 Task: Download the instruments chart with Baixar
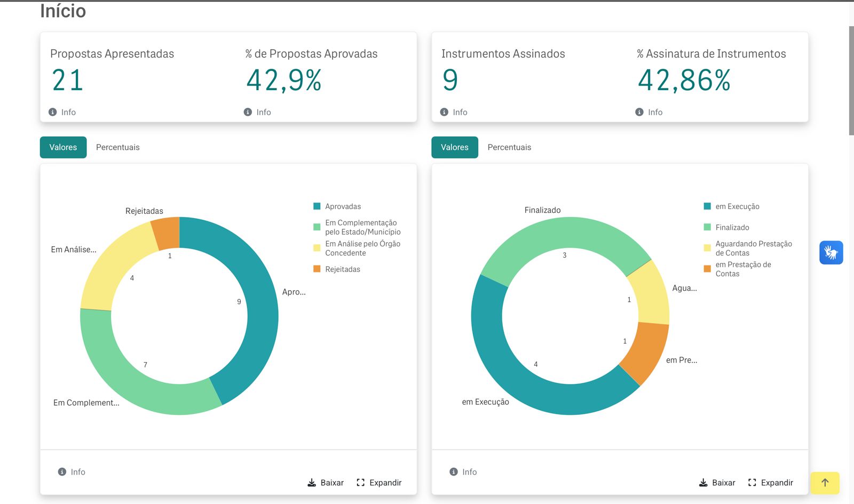tap(717, 483)
